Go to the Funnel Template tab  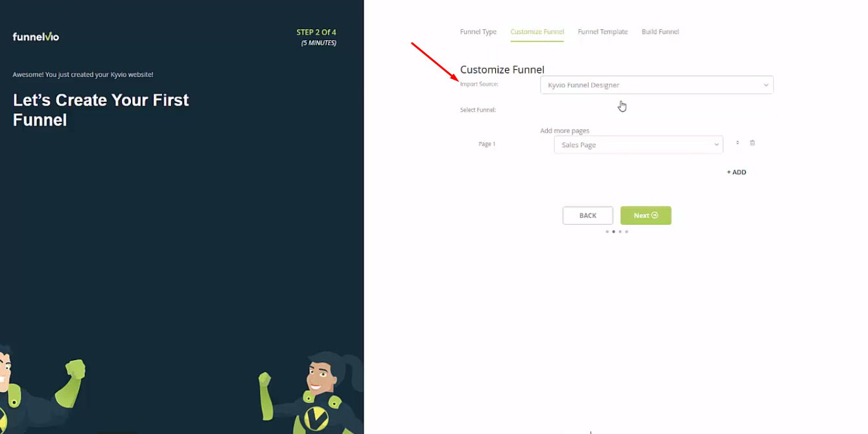coord(603,32)
